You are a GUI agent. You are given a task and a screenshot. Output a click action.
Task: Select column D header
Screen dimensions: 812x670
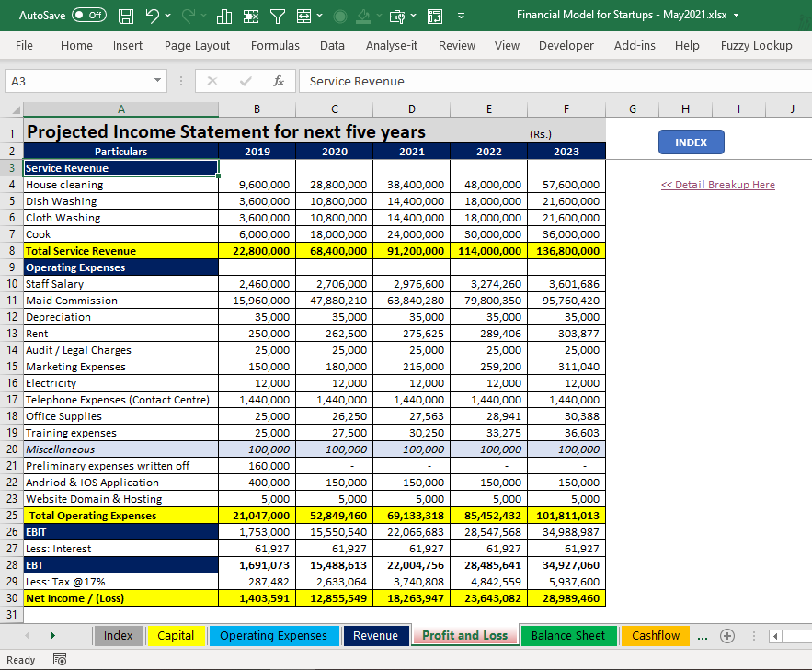pos(411,109)
